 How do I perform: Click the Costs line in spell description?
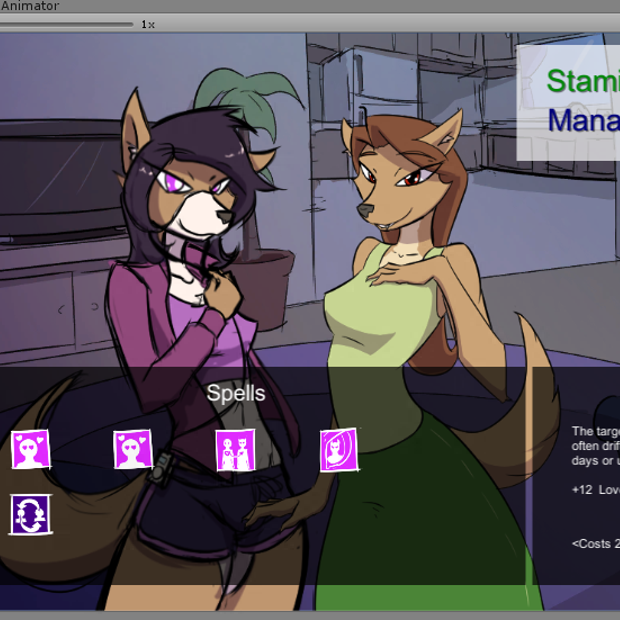point(595,544)
